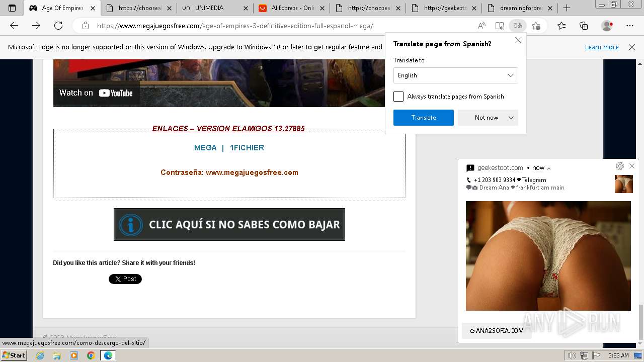Open the Settings and more ellipsis menu
Screen dimensions: 644x362
pyautogui.click(x=630, y=26)
